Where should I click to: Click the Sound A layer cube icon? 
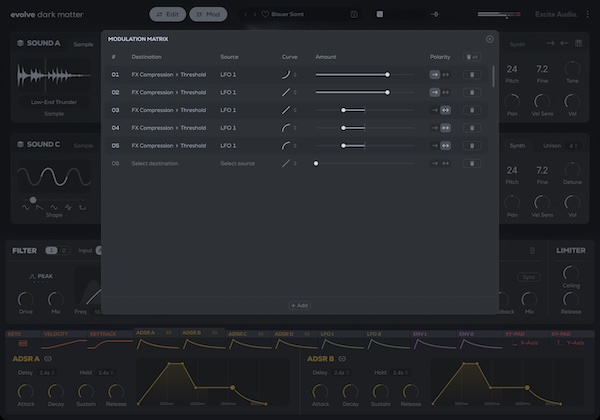[20, 43]
